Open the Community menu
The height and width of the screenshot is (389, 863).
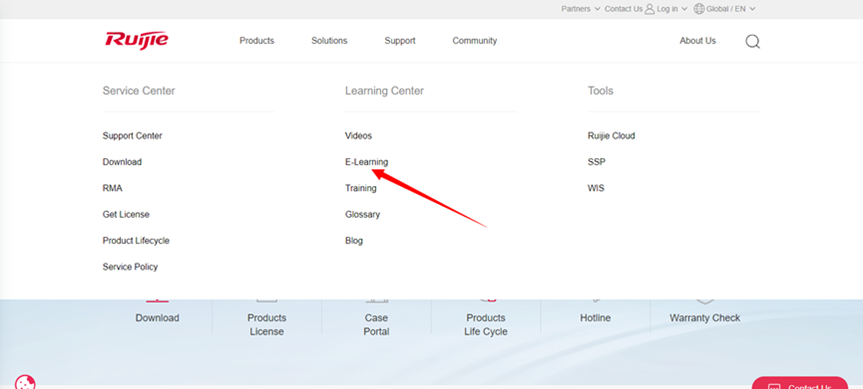tap(474, 41)
